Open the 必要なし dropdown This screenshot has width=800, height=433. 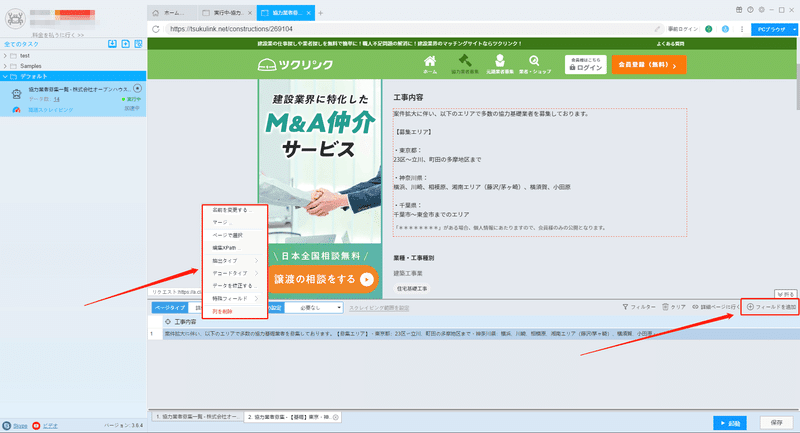314,308
